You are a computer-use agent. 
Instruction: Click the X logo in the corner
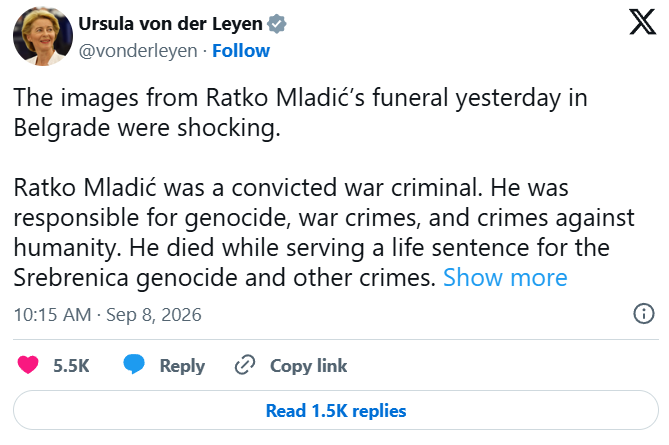(642, 22)
